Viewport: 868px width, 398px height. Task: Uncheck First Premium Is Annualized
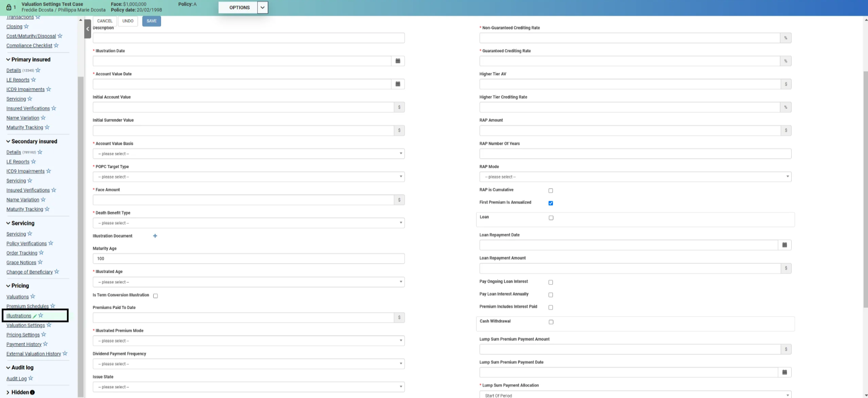tap(551, 203)
